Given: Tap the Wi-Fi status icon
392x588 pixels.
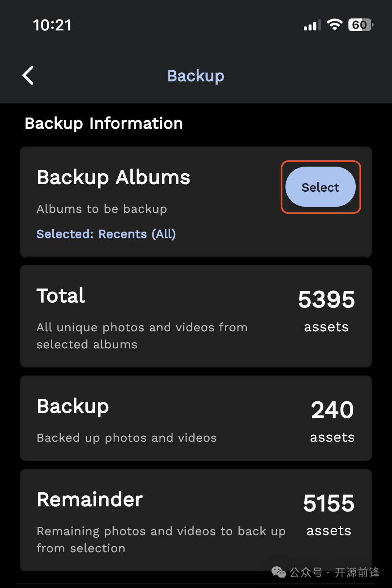Looking at the screenshot, I should click(334, 25).
